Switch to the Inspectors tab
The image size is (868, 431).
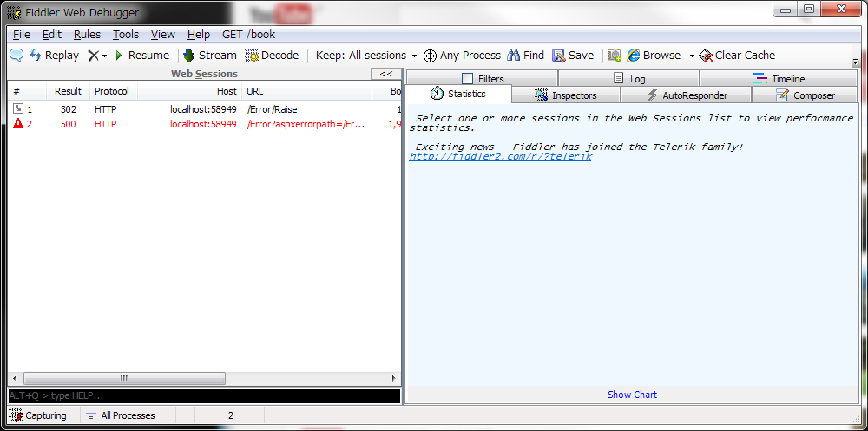pyautogui.click(x=566, y=95)
